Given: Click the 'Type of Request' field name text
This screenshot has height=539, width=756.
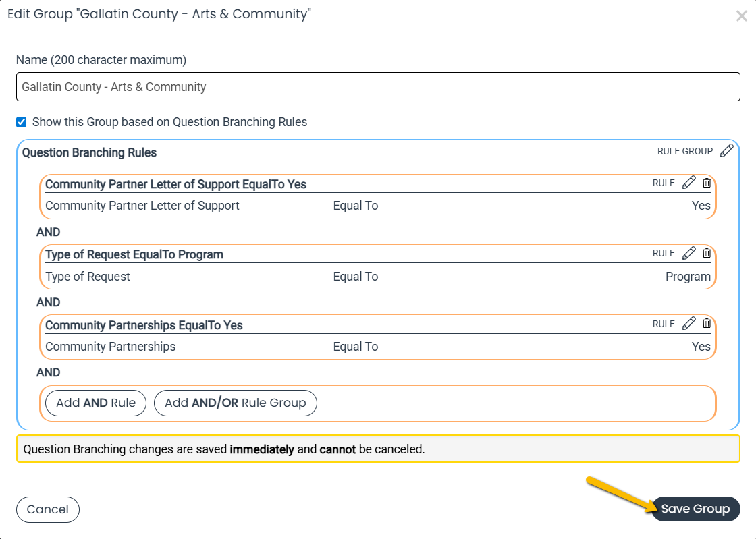Looking at the screenshot, I should tap(88, 277).
